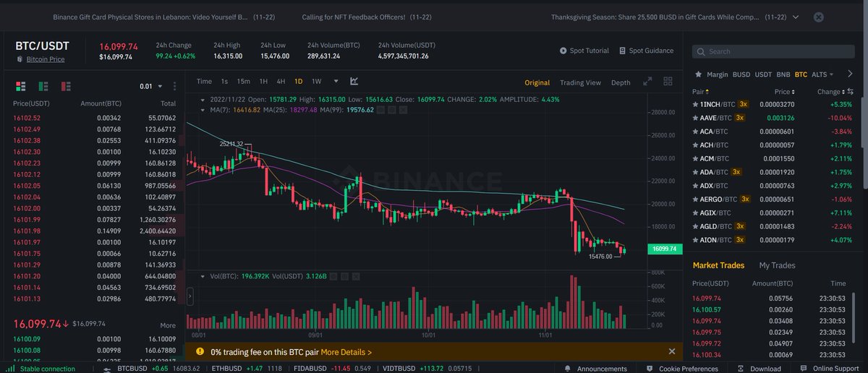
Task: Collapse the volume panel side handle
Action: coord(191,296)
